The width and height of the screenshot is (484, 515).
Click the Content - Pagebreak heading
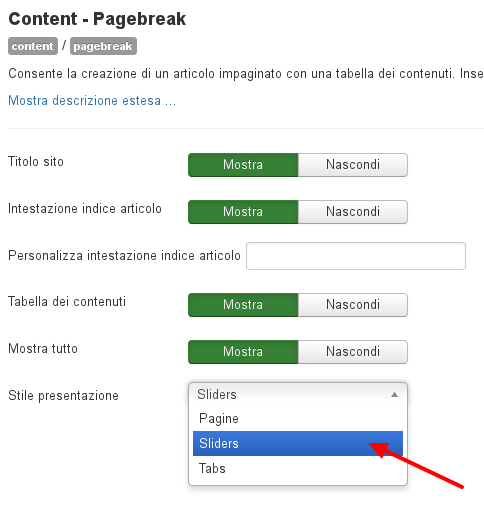point(97,19)
